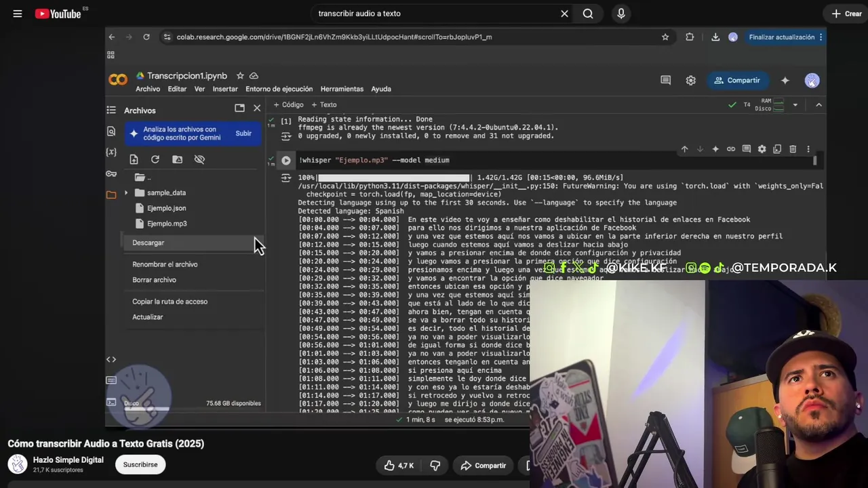Image resolution: width=868 pixels, height=488 pixels.
Task: Open the Entorno de ejecución menu
Action: [x=279, y=89]
